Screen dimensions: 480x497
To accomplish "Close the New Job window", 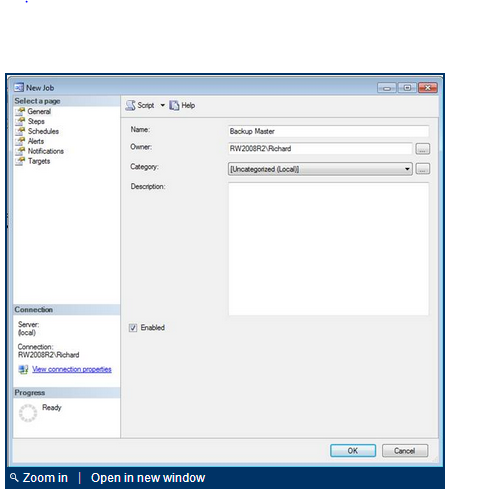I will tap(428, 88).
